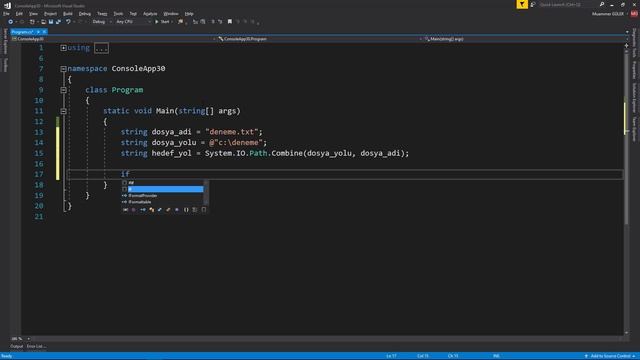Toggle the constants filter in IntelliSense
Viewport: 640px width, 360px height.
[134, 210]
